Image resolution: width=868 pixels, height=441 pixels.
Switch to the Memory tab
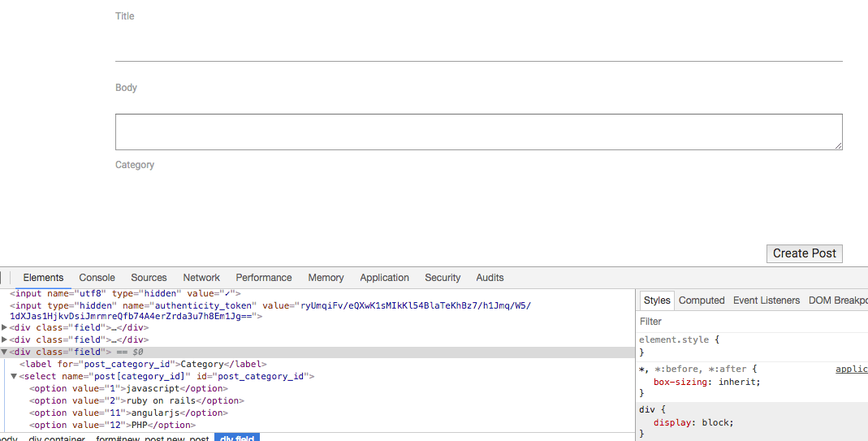click(326, 278)
